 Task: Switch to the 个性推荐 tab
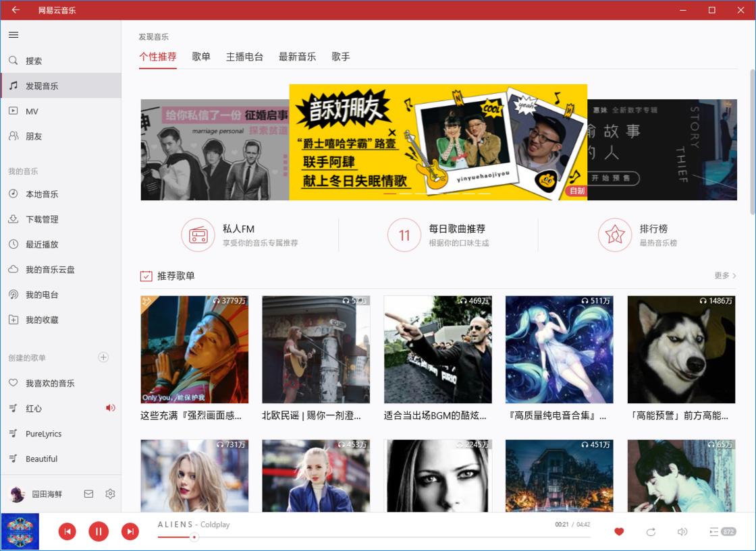pos(158,57)
